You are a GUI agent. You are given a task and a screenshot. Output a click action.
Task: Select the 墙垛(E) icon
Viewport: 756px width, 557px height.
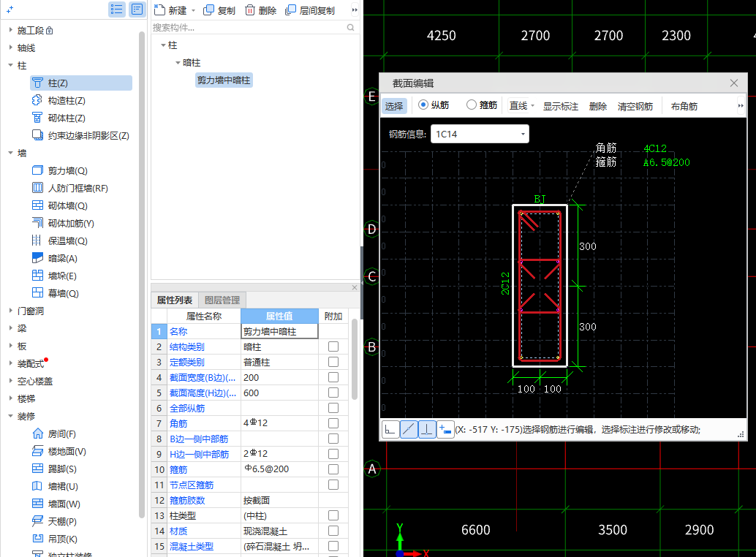(37, 276)
